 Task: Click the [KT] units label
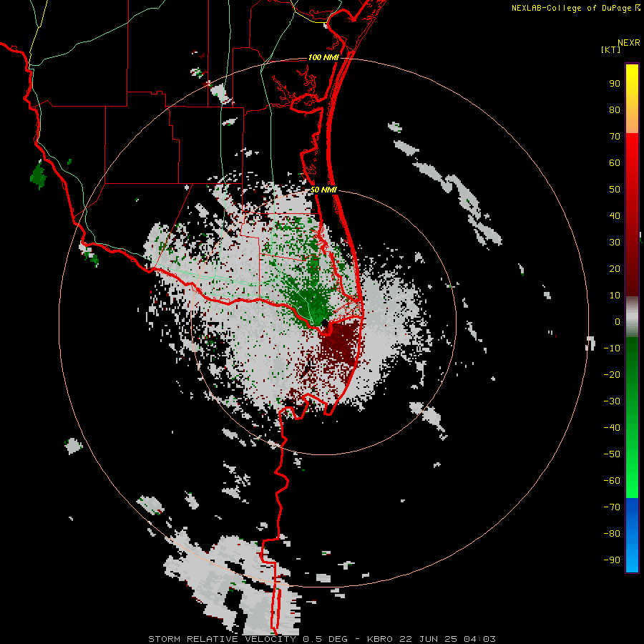pyautogui.click(x=611, y=49)
